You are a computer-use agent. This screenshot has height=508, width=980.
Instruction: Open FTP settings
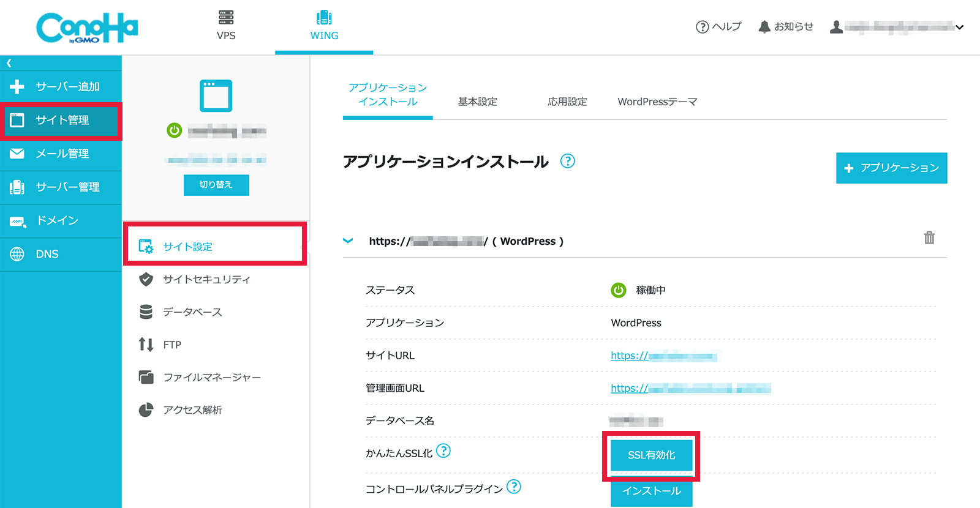[172, 345]
